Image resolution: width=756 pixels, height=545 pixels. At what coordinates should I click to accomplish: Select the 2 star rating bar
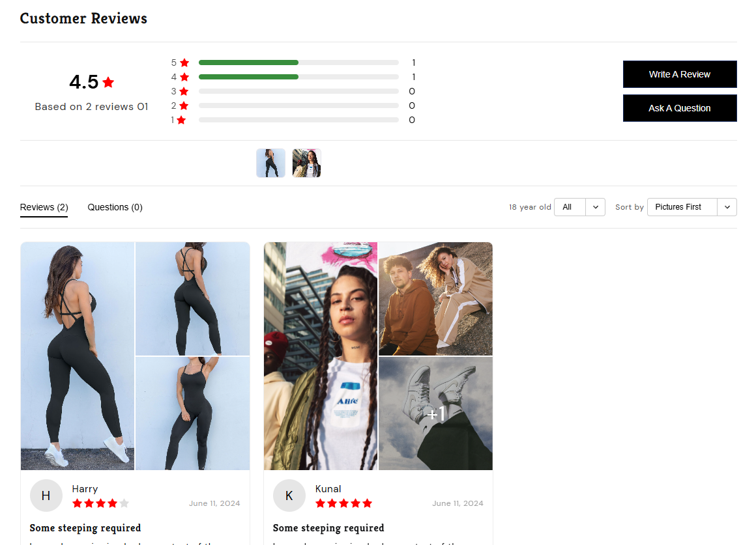298,105
